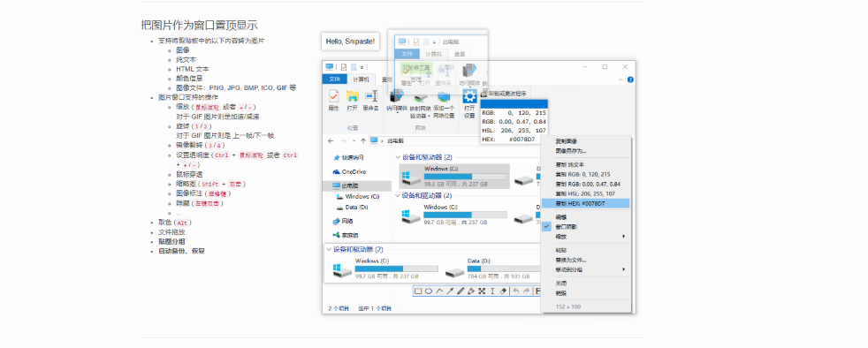This screenshot has height=348, width=868.
Task: Click the 打开 folder ribbon icon
Action: [352, 97]
